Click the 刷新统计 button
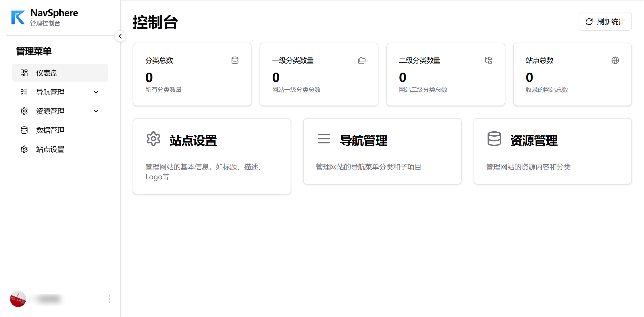The image size is (644, 317). coord(605,22)
